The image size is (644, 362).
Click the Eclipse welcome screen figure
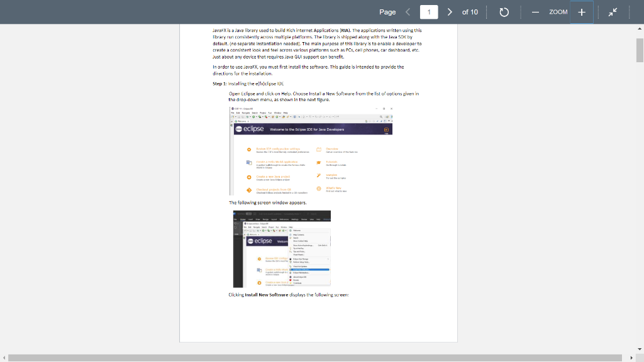tap(311, 151)
